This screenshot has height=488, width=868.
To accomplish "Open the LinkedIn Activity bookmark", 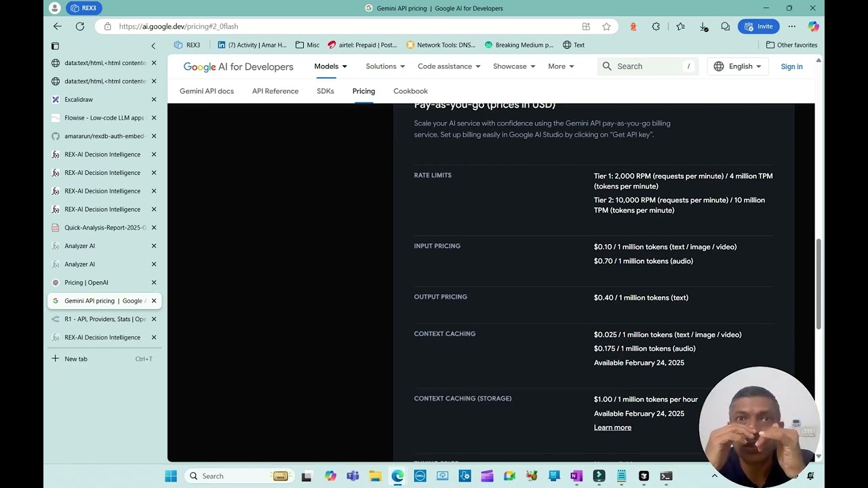I will coord(252,45).
